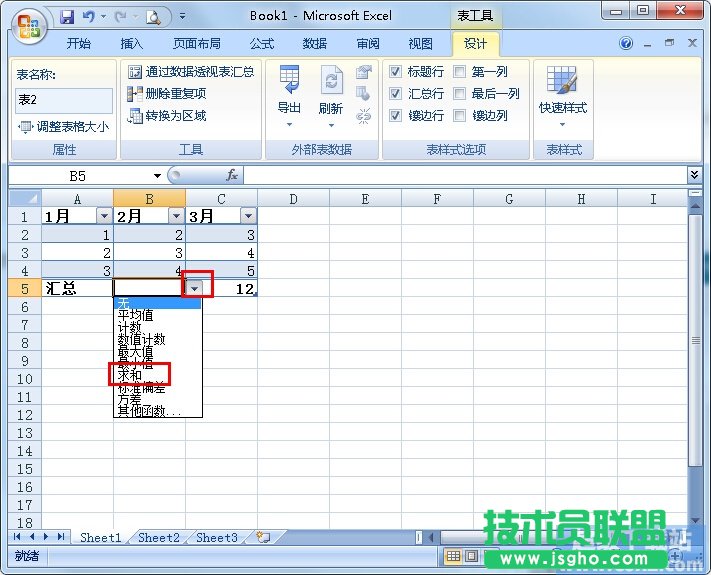
Task: Choose 求和 from the function list
Action: pos(131,375)
